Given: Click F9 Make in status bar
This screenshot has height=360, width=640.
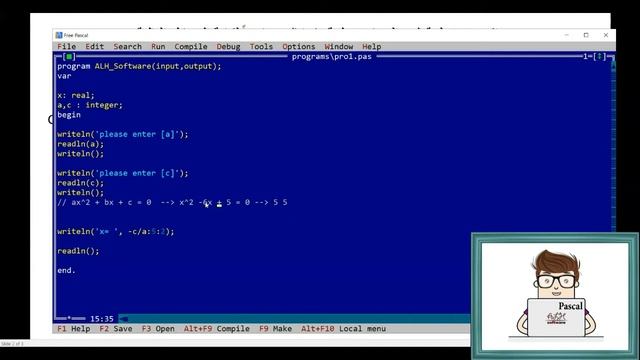Looking at the screenshot, I should (276, 329).
